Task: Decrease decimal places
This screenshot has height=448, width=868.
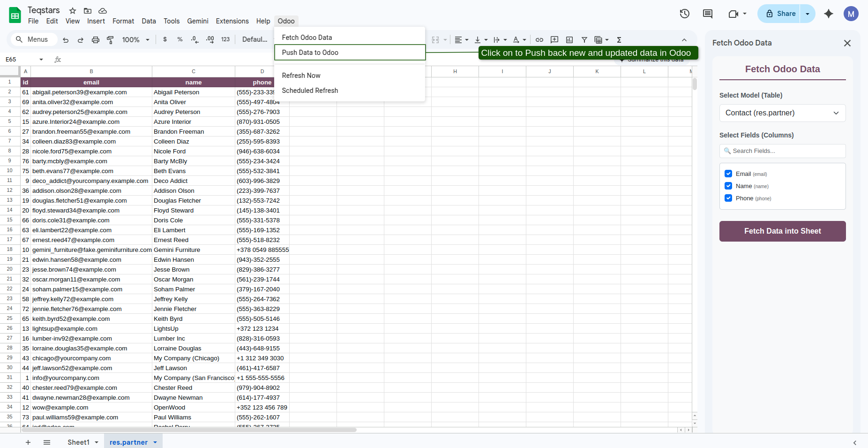Action: (x=195, y=39)
